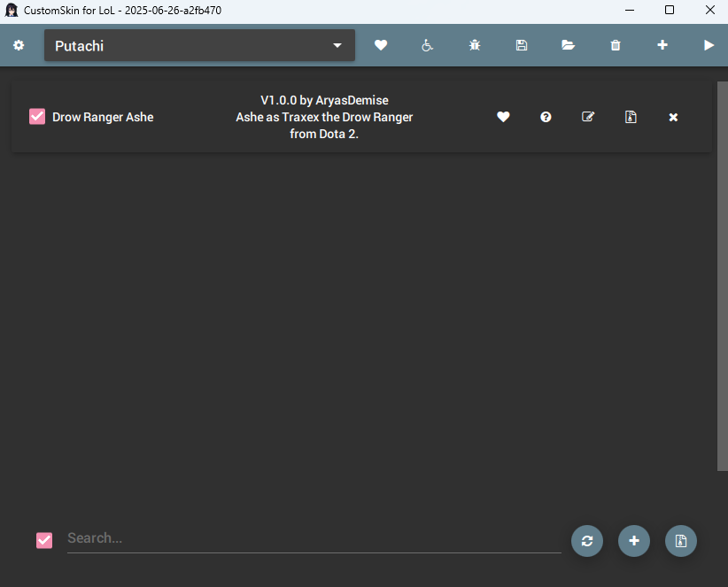
Task: Open settings with the gear icon
Action: [x=19, y=45]
